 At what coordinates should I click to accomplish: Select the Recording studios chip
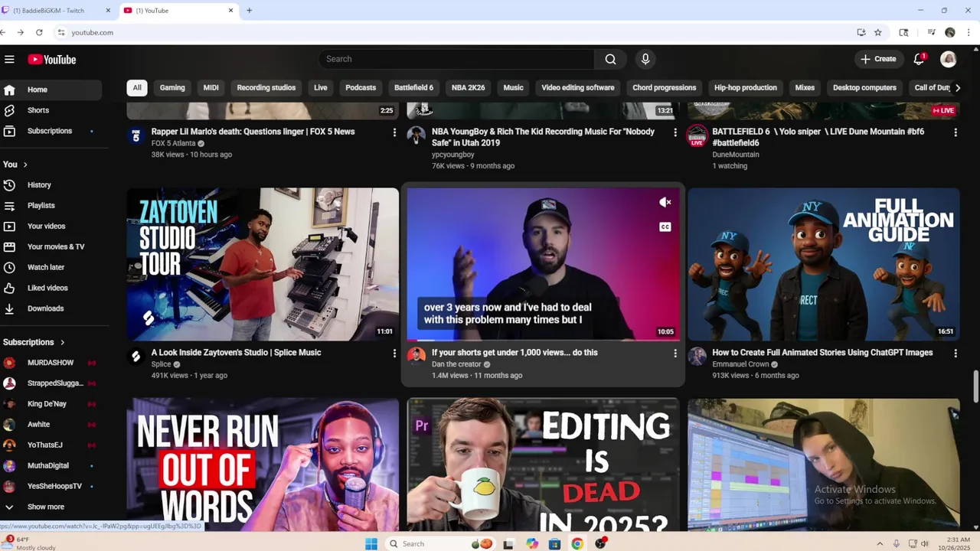[x=266, y=87]
